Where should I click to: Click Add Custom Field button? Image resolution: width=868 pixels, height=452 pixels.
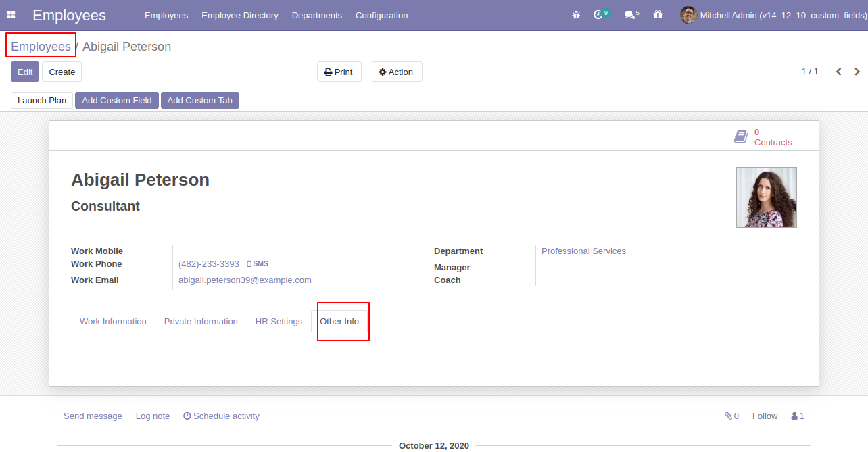117,101
